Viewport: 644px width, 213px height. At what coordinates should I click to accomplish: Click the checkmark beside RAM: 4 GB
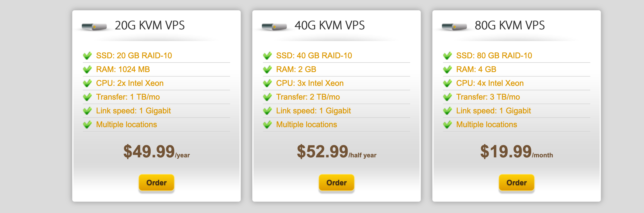pos(448,69)
